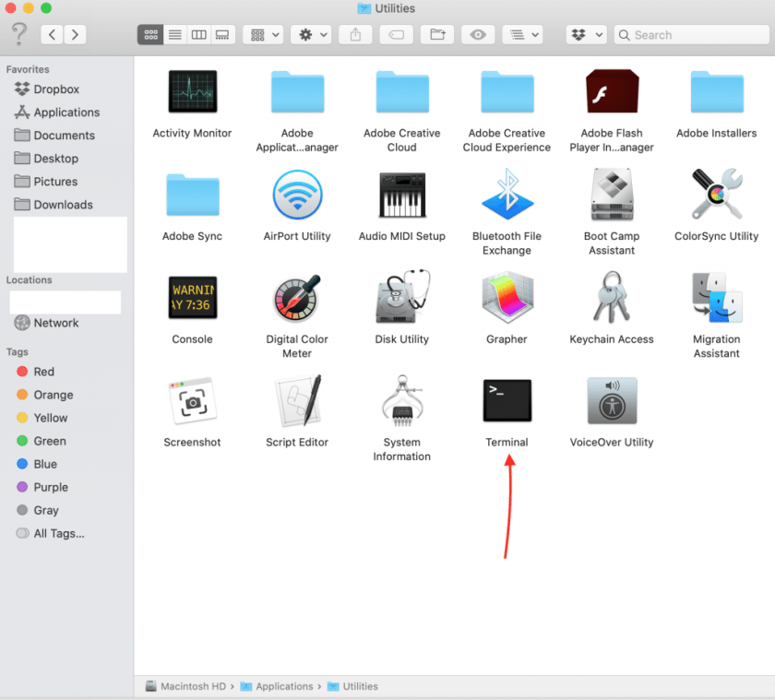
Task: Open the item grouping dropdown
Action: [x=263, y=34]
